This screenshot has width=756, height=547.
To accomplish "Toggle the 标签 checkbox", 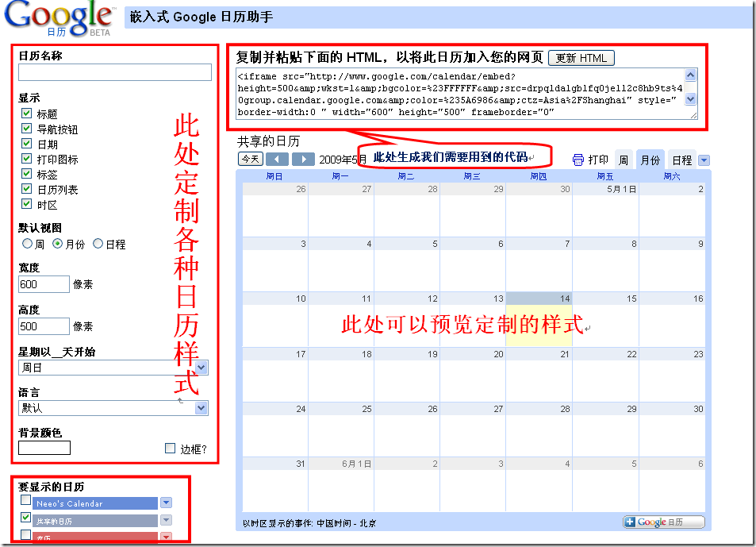I will point(26,173).
